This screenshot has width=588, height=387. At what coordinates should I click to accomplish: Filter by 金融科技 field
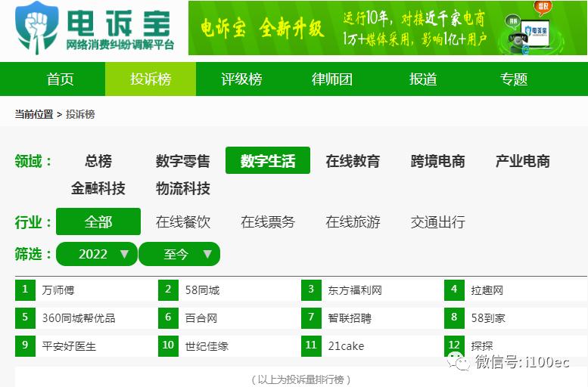click(x=98, y=188)
